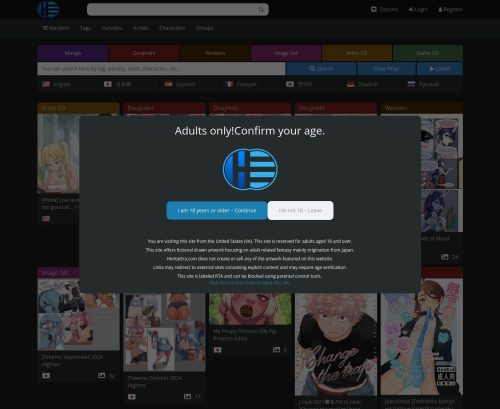Confirm age with the 18 or older Continue button
The width and height of the screenshot is (500, 409).
click(217, 211)
